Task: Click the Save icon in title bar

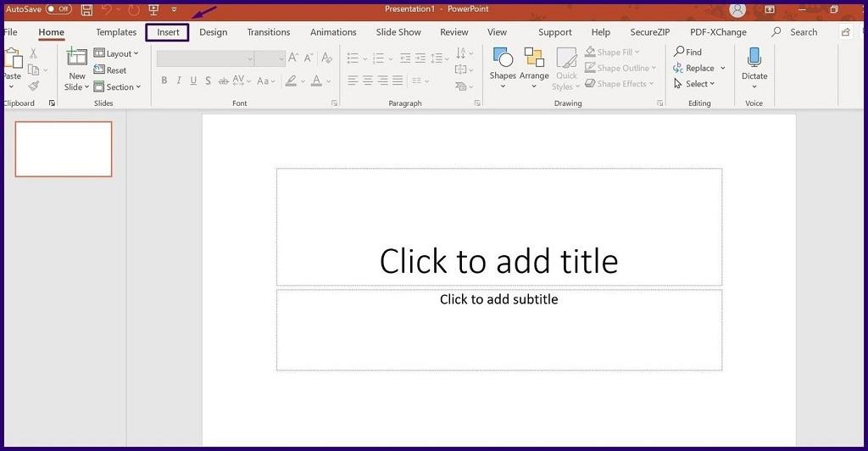Action: [x=87, y=9]
